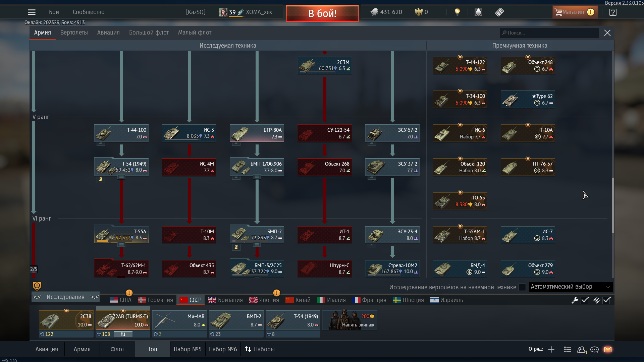This screenshot has height=362, width=644.
Task: Open the items and boosters ticket icon
Action: 499,12
